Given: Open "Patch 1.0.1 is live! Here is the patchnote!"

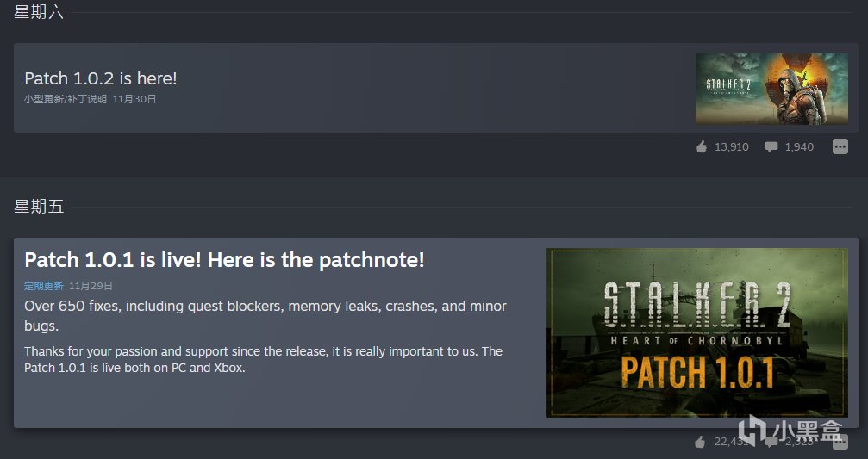Looking at the screenshot, I should [224, 260].
